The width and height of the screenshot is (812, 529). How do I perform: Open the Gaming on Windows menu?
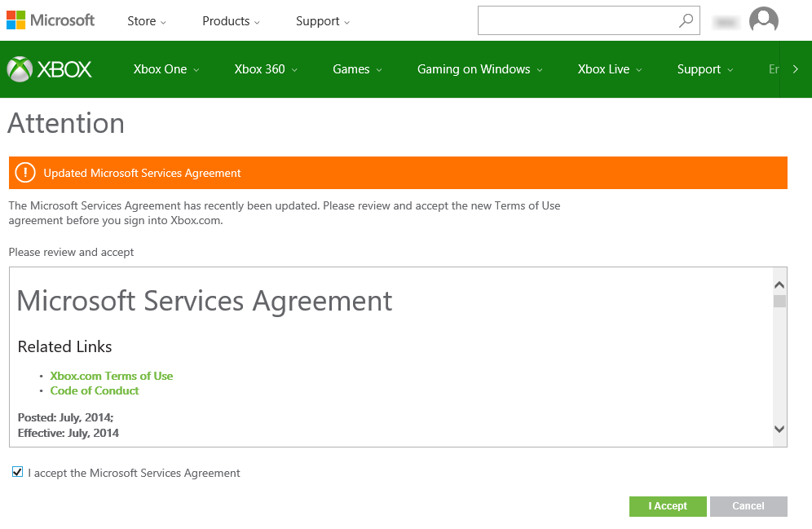(480, 69)
